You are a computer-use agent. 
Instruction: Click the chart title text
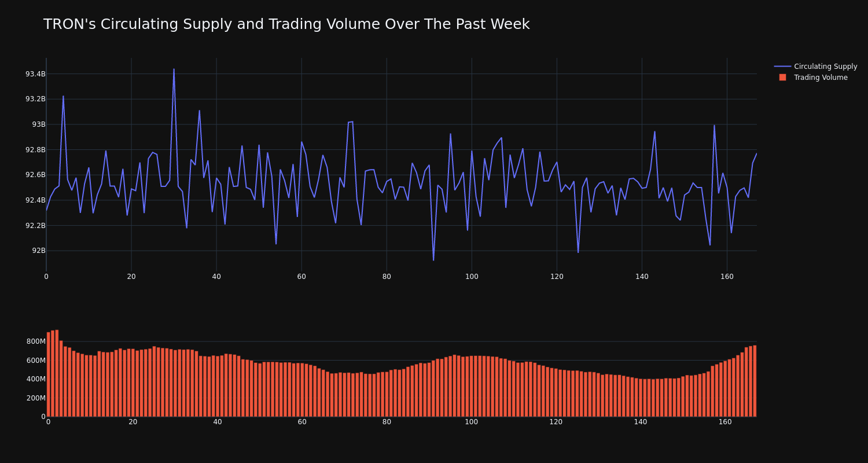(286, 24)
